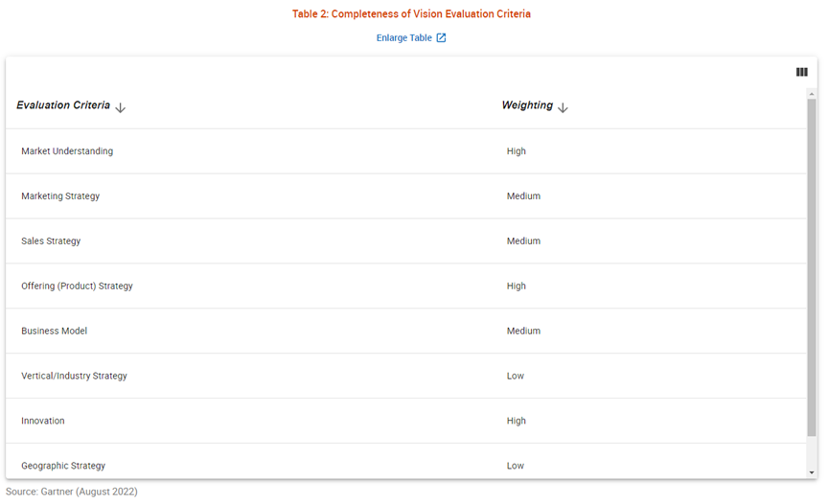Sort by Weighting arrow
The image size is (829, 504).
point(563,108)
